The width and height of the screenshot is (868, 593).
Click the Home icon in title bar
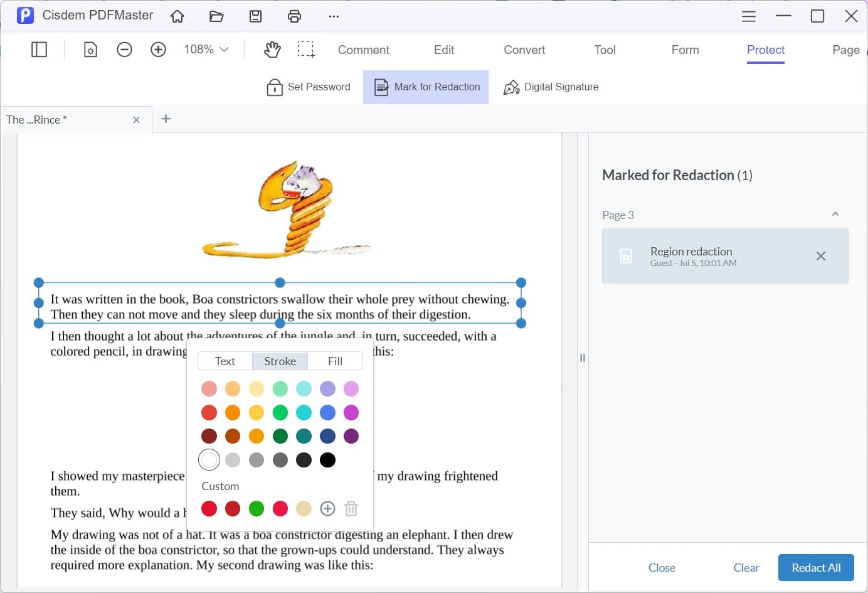click(x=177, y=16)
